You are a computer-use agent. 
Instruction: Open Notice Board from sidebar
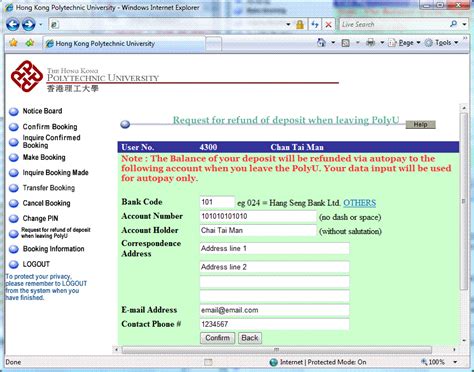[42, 111]
